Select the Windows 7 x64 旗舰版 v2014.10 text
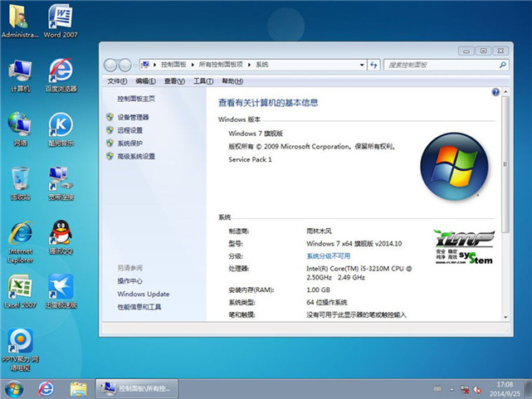Viewport: 532px width, 399px height. pos(354,243)
